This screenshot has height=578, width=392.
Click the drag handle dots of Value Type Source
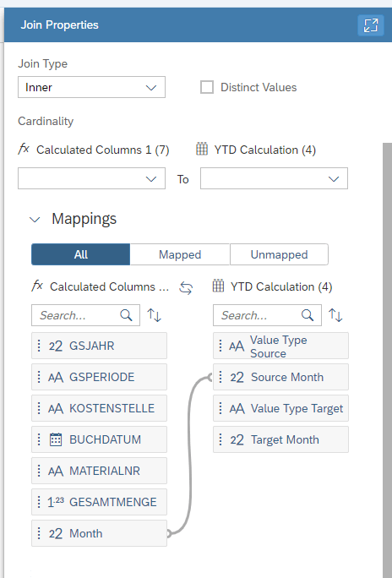coord(220,346)
